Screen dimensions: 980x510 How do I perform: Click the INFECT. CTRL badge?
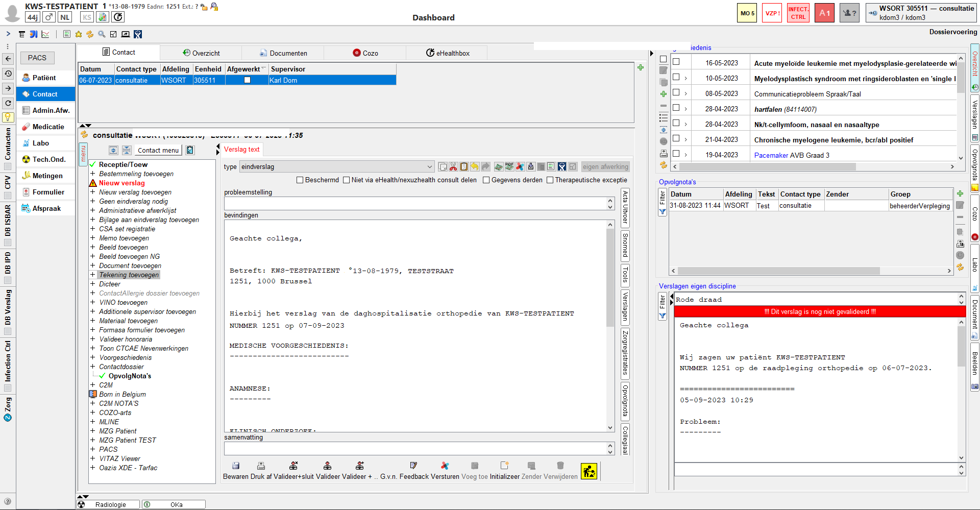tap(798, 13)
